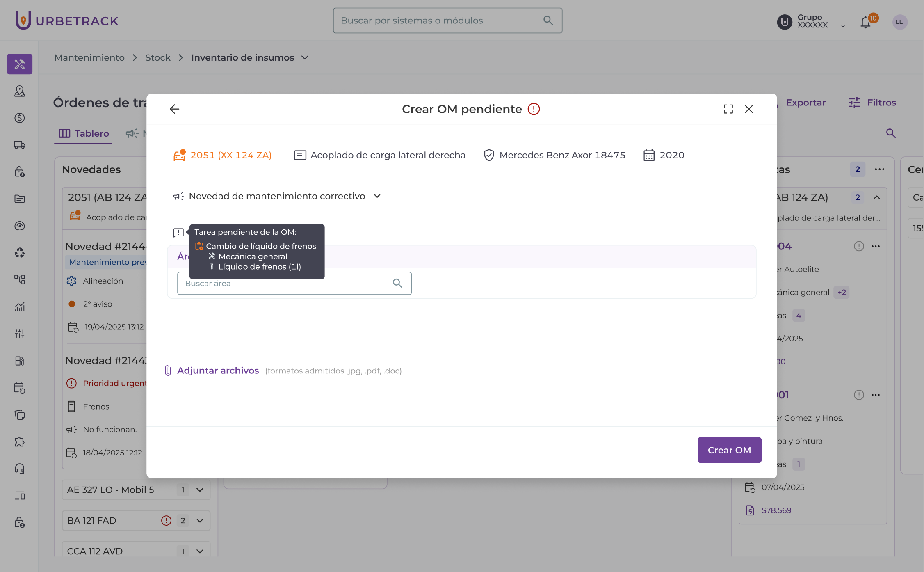The width and height of the screenshot is (924, 572).
Task: Click the search magnifier below Filtros
Action: (x=890, y=133)
